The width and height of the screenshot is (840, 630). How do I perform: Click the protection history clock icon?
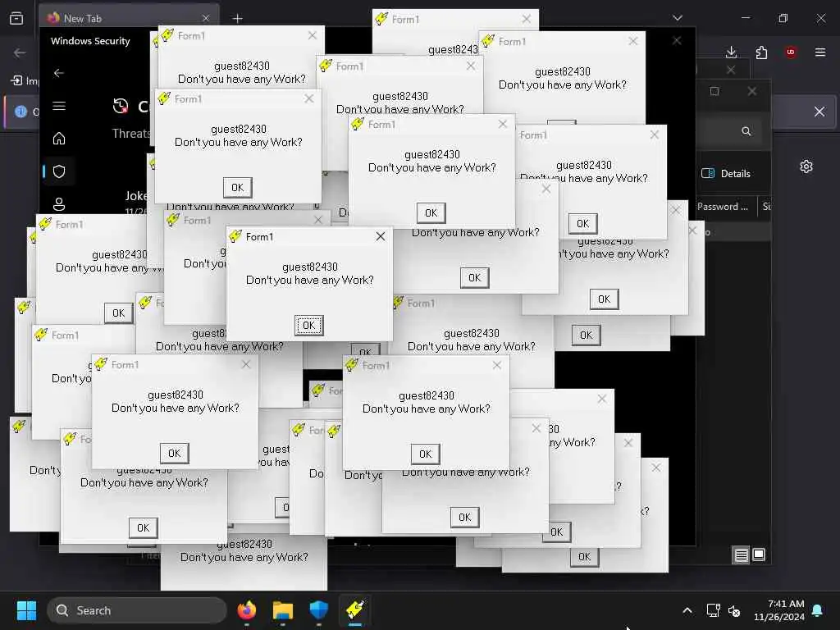121,106
